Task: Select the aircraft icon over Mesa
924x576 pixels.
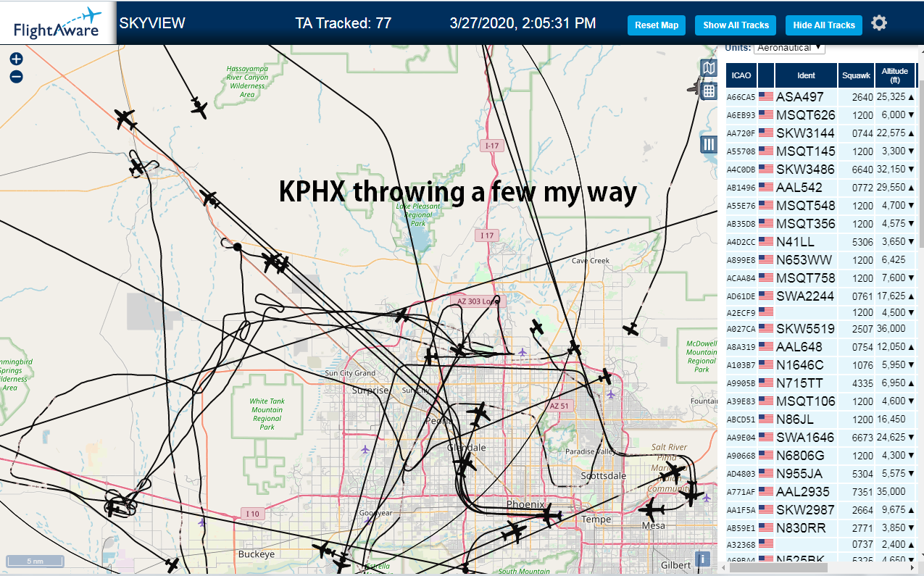Action: point(652,509)
